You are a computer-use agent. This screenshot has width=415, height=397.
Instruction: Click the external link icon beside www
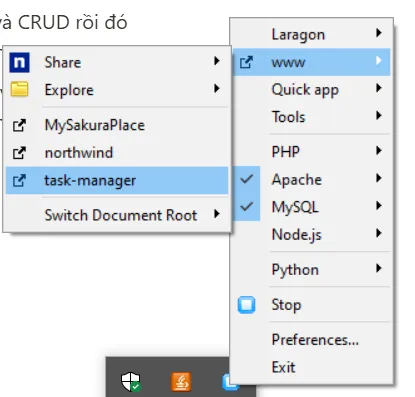point(246,62)
